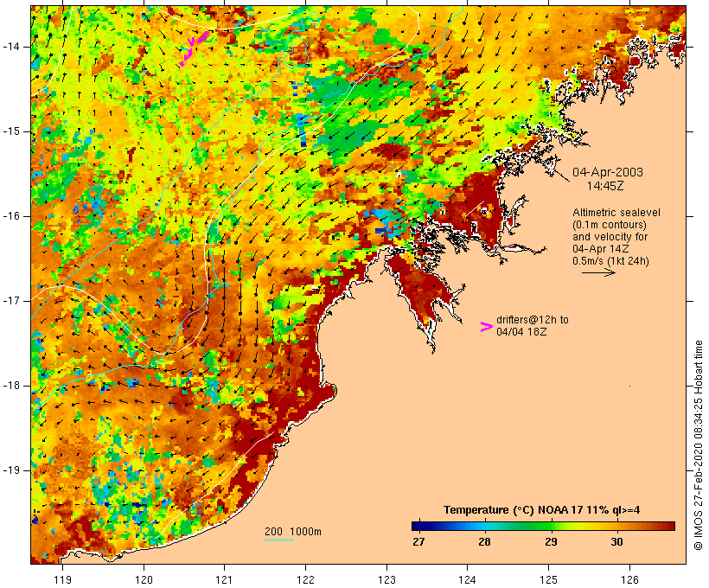
Task: Click colorbar tick label 29
Action: (x=551, y=541)
